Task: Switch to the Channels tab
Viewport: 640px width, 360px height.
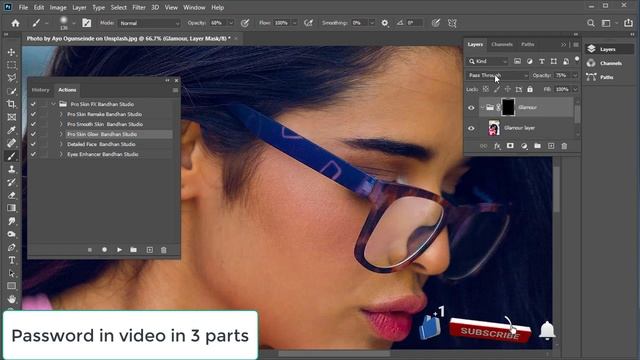Action: click(x=502, y=44)
